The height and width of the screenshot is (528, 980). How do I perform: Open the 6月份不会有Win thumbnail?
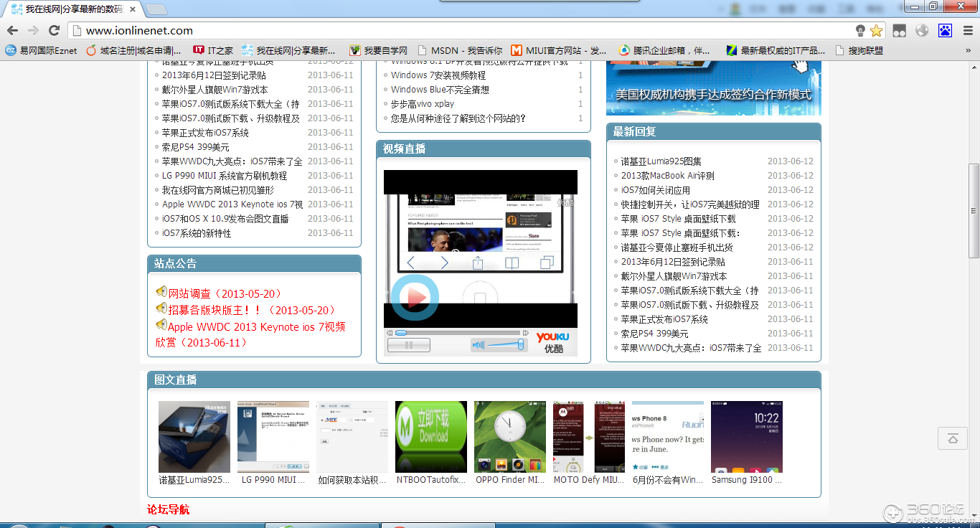[668, 437]
